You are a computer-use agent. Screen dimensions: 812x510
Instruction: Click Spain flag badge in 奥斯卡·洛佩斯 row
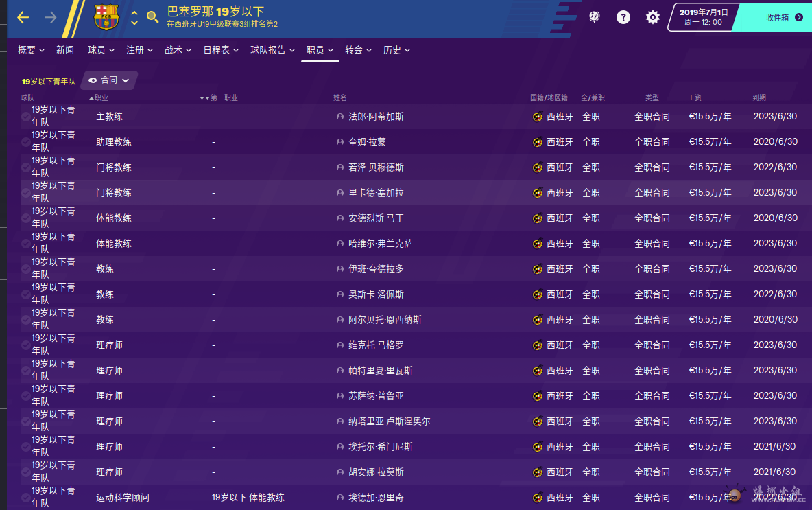click(538, 294)
